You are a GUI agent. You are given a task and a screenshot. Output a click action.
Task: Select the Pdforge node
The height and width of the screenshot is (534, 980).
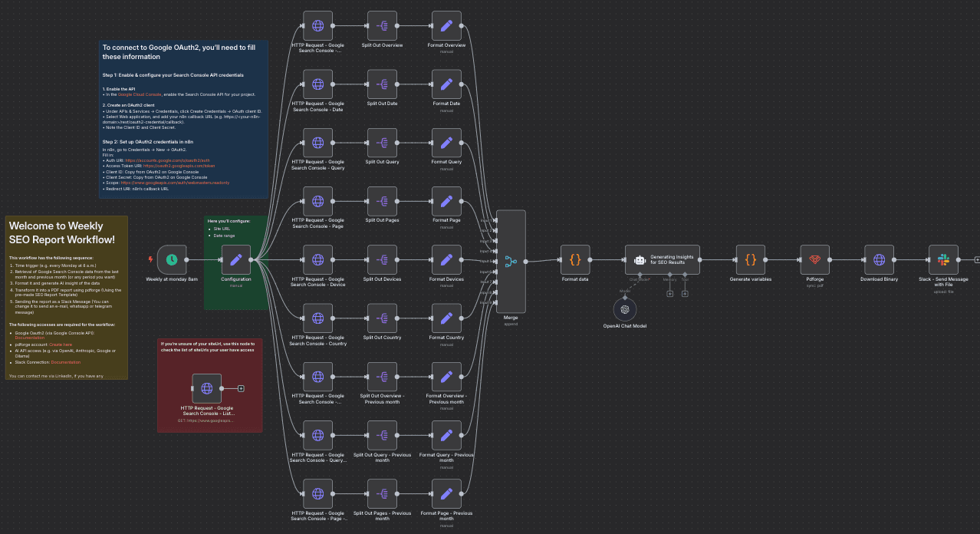814,260
